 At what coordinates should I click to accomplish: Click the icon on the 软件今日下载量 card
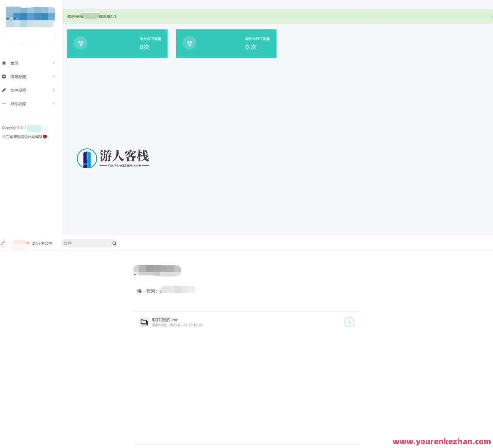click(x=189, y=43)
